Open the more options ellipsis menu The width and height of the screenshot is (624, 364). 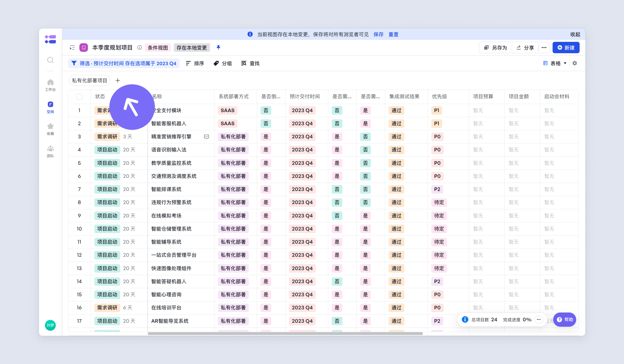(x=544, y=48)
